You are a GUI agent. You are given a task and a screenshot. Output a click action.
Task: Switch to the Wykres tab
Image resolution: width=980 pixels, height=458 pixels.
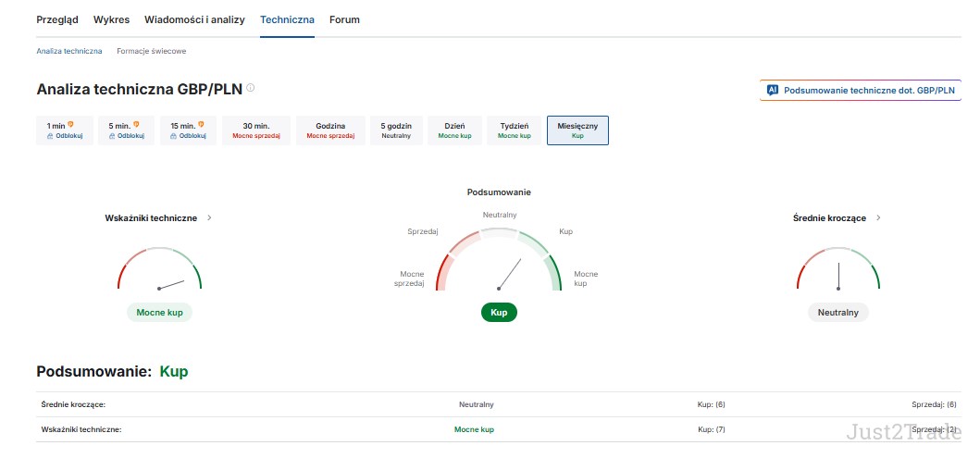click(111, 19)
